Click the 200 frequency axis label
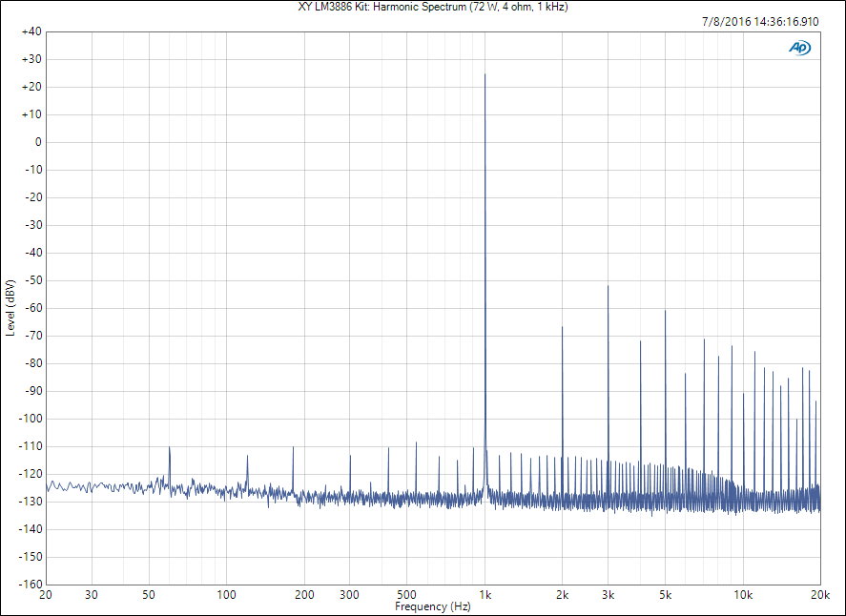 (304, 595)
